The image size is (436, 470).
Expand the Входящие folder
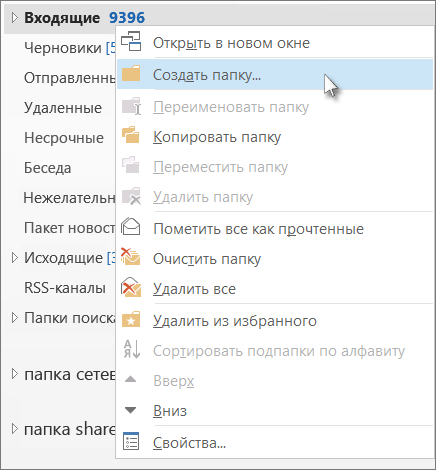pos(14,18)
